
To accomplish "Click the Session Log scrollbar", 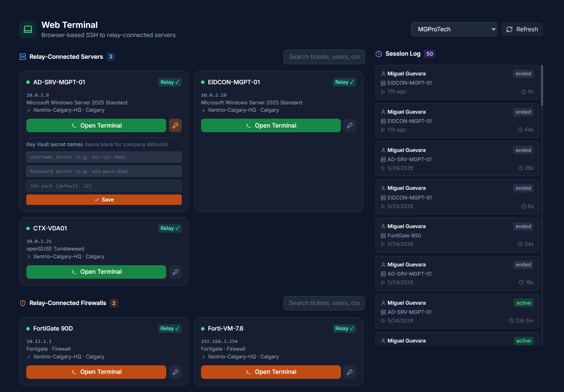I will click(x=542, y=86).
